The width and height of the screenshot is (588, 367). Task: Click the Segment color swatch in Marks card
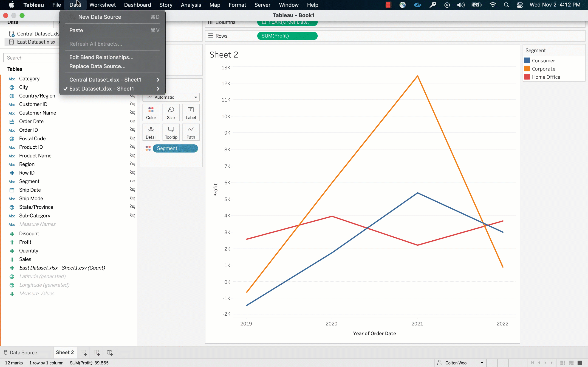coord(148,148)
